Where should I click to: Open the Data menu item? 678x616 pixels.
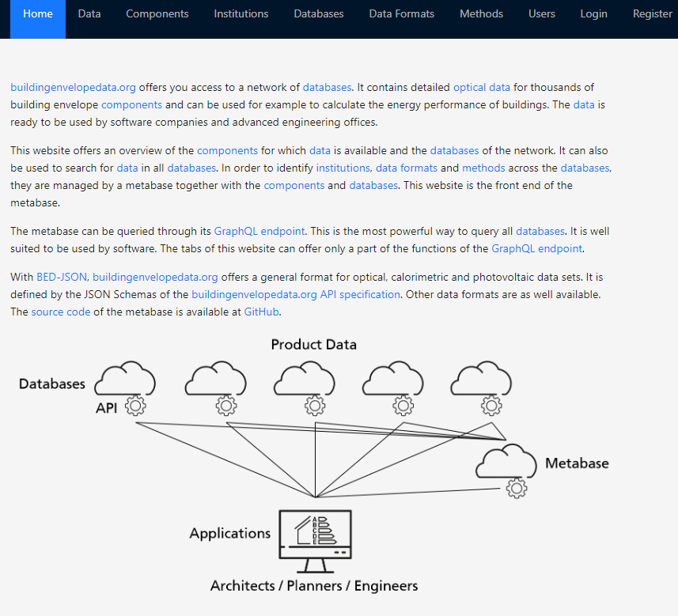89,13
